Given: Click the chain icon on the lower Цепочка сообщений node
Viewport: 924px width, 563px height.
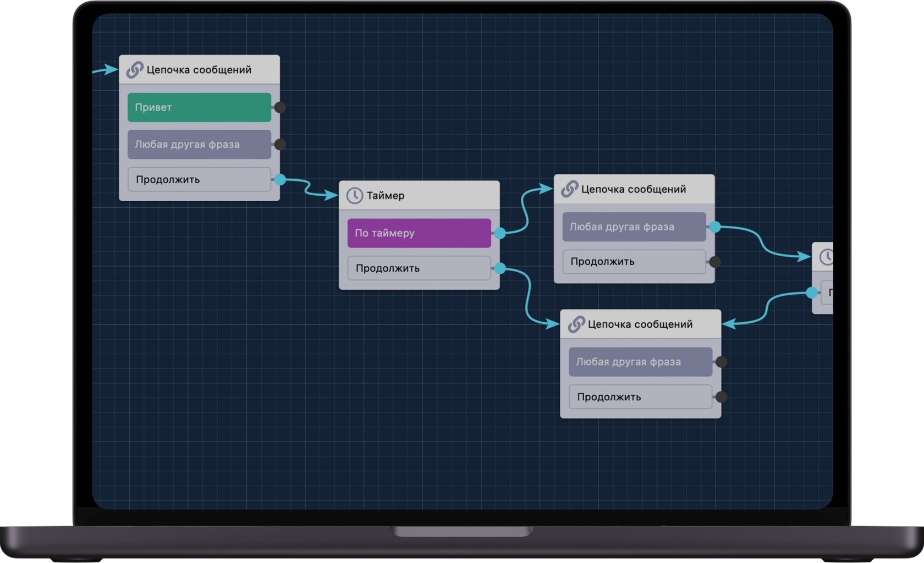Looking at the screenshot, I should [575, 324].
